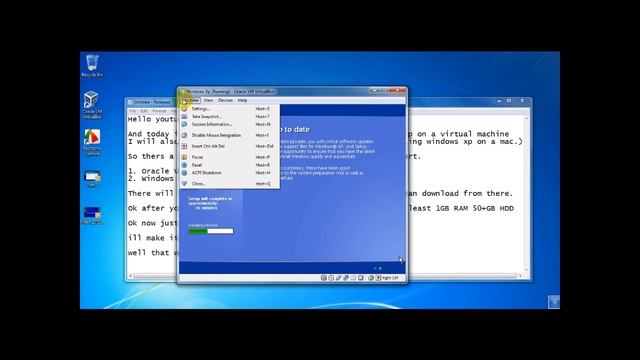This screenshot has width=640, height=360.
Task: Open the Edit menu in Notepad
Action: click(x=144, y=111)
